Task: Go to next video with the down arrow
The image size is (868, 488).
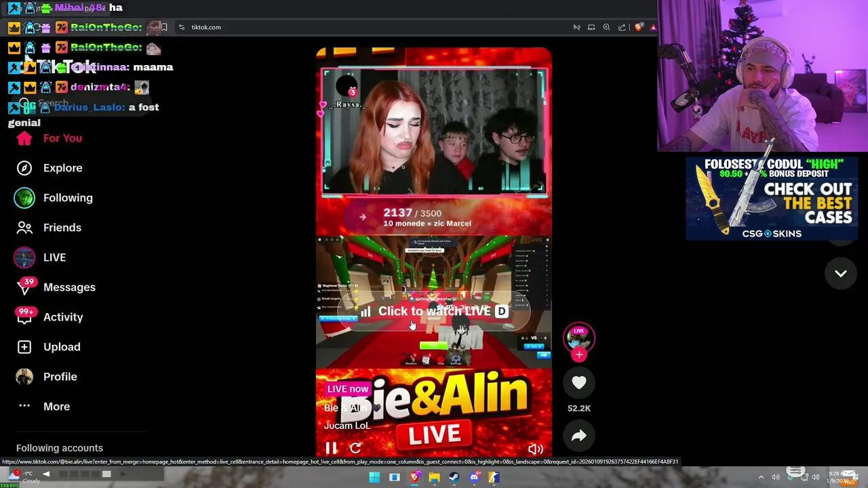Action: 841,273
